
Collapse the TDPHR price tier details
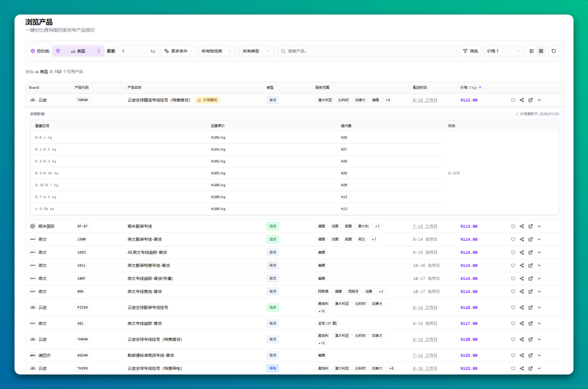tap(539, 100)
